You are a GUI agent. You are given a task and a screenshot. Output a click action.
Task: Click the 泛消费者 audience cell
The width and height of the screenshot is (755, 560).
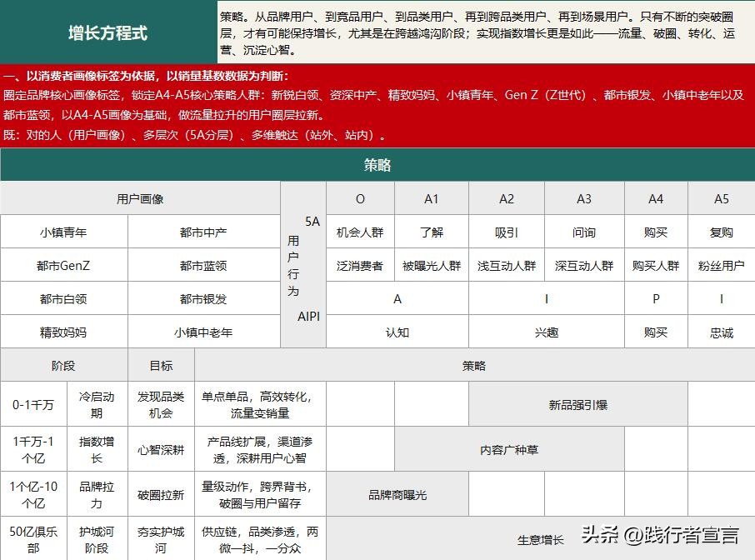tap(360, 265)
